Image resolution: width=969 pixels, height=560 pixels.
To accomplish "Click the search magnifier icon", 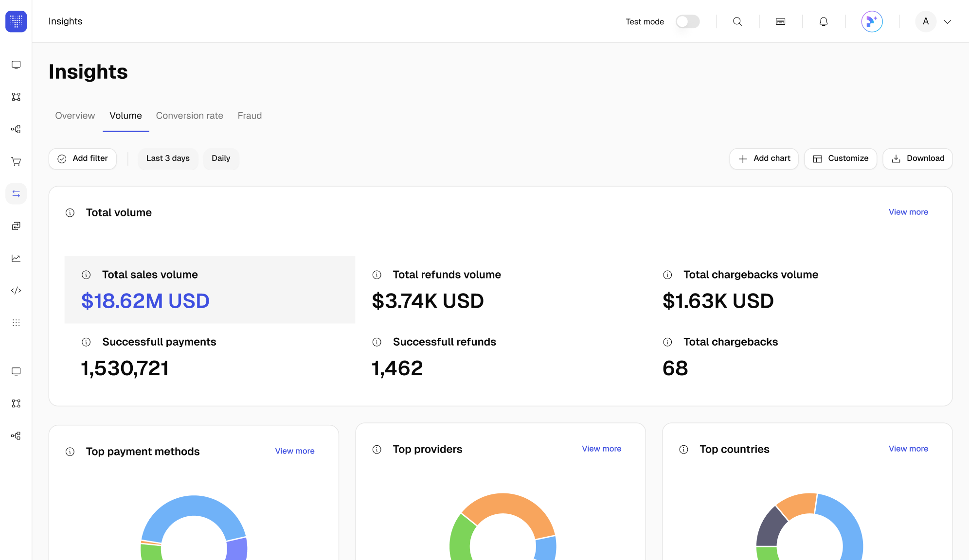I will pyautogui.click(x=737, y=21).
